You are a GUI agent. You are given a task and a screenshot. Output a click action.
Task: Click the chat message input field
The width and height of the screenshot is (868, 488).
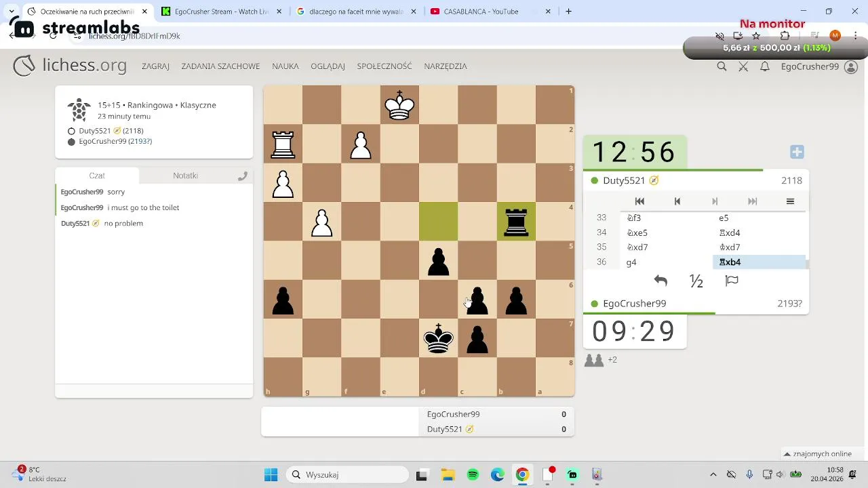154,391
